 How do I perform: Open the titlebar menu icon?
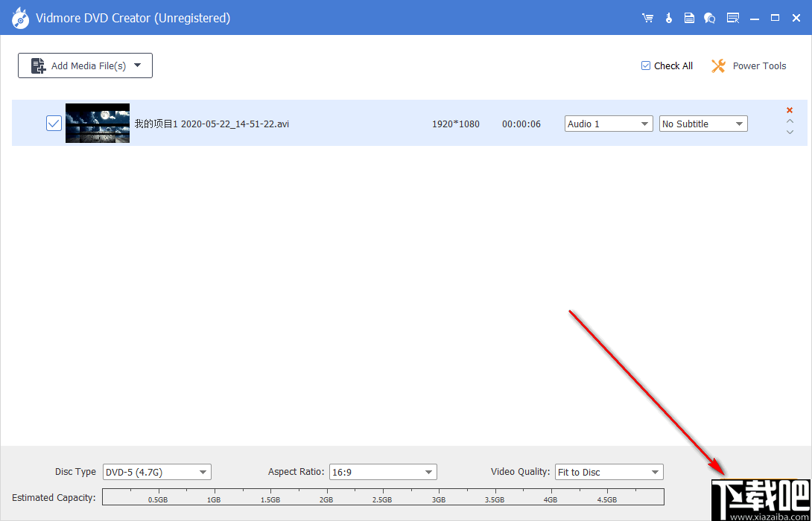[732, 17]
